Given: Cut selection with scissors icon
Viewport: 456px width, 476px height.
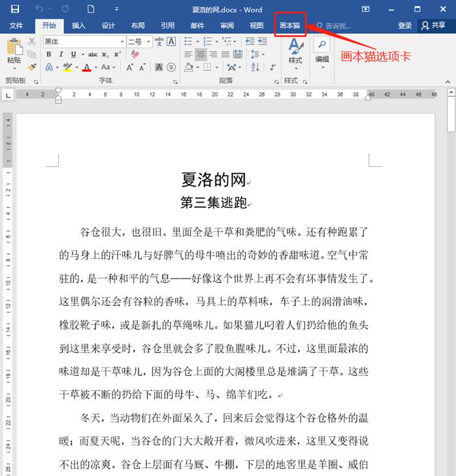Looking at the screenshot, I should 32,42.
